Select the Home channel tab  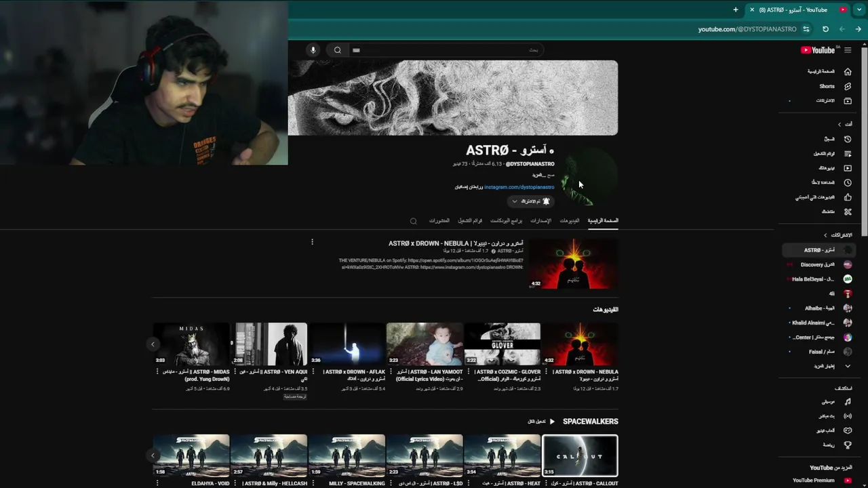click(603, 220)
